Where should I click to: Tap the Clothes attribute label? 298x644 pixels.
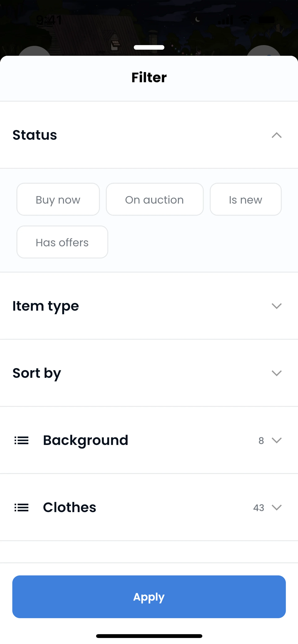(69, 507)
